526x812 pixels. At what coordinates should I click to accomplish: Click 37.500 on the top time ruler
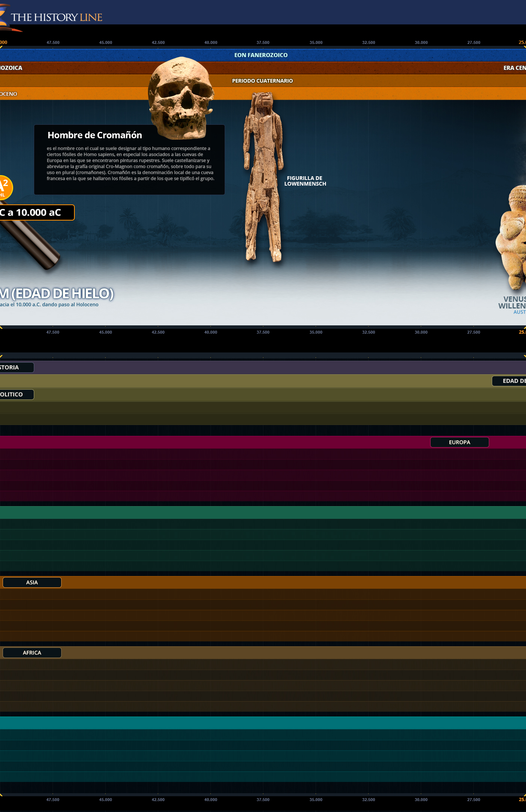263,42
